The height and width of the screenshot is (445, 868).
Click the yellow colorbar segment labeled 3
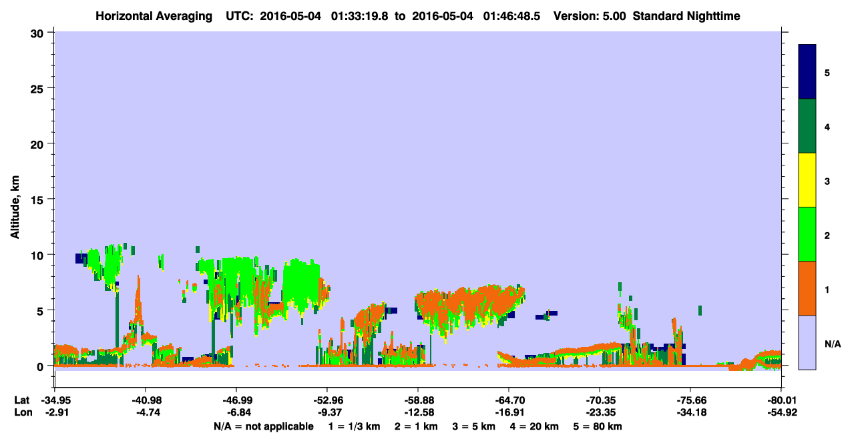pyautogui.click(x=807, y=180)
